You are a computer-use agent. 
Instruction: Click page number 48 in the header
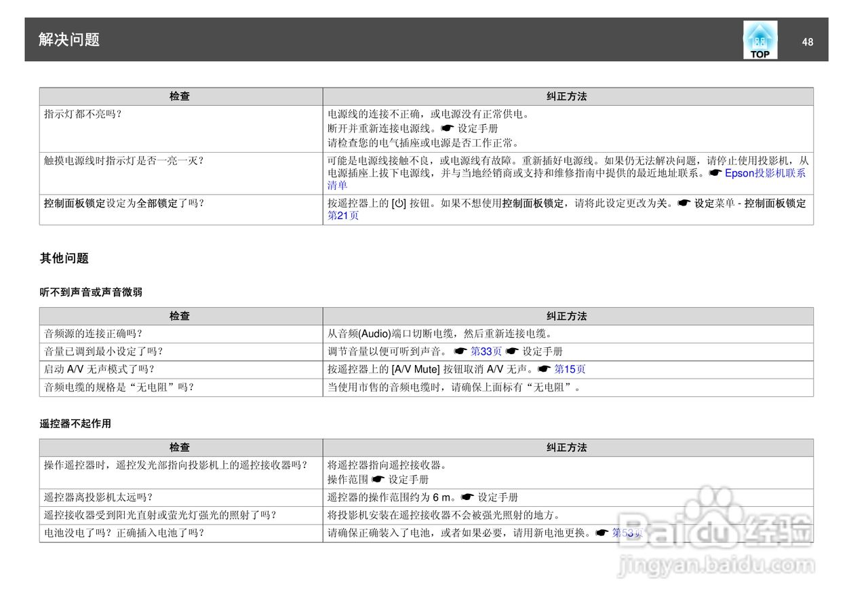click(807, 42)
